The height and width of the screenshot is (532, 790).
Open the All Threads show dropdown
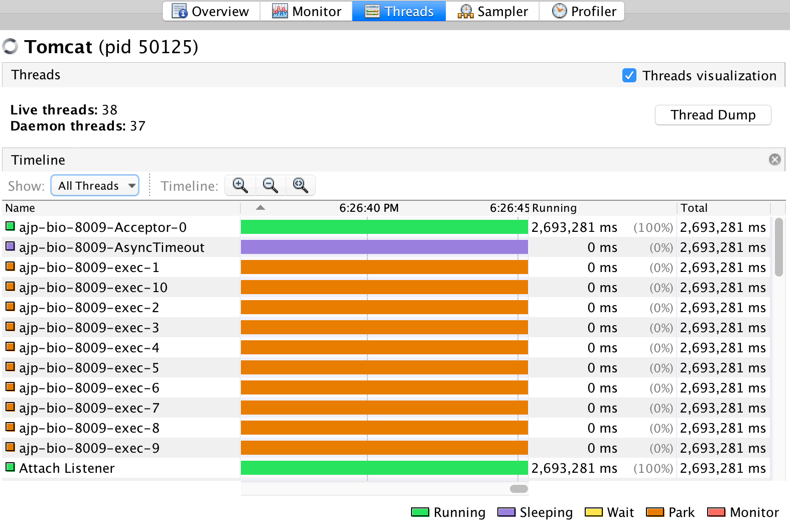tap(95, 185)
